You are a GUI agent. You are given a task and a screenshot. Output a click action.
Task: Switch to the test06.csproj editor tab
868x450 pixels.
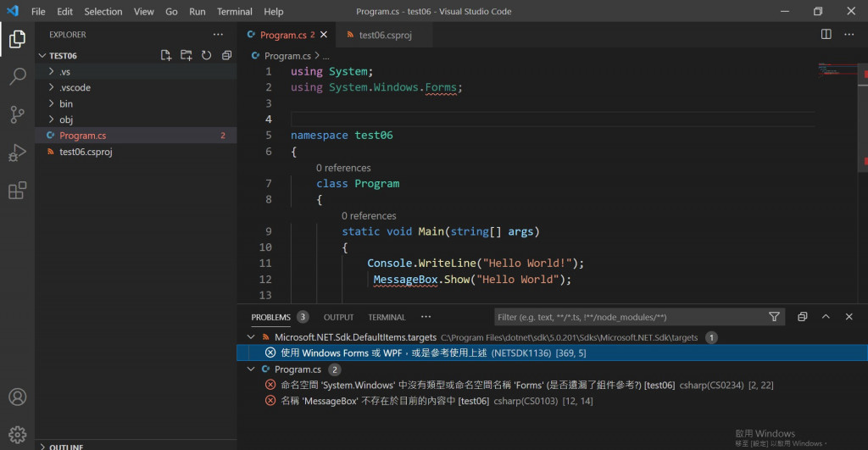pos(384,35)
